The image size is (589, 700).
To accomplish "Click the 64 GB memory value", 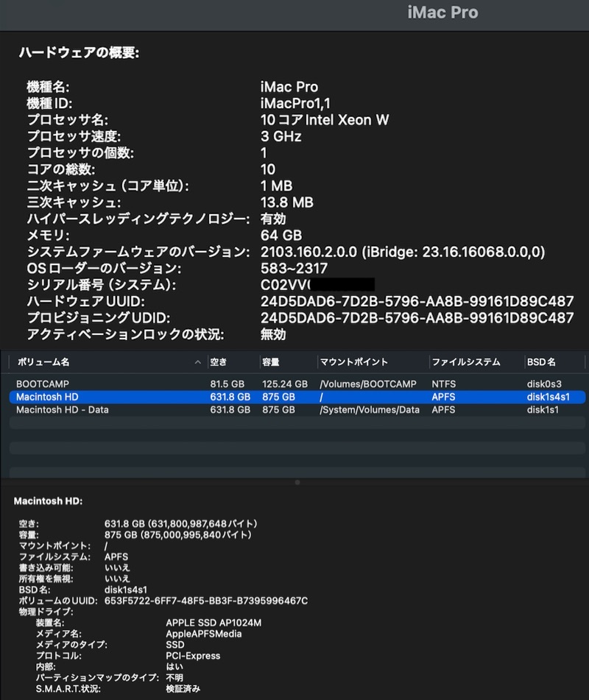I will [x=281, y=236].
